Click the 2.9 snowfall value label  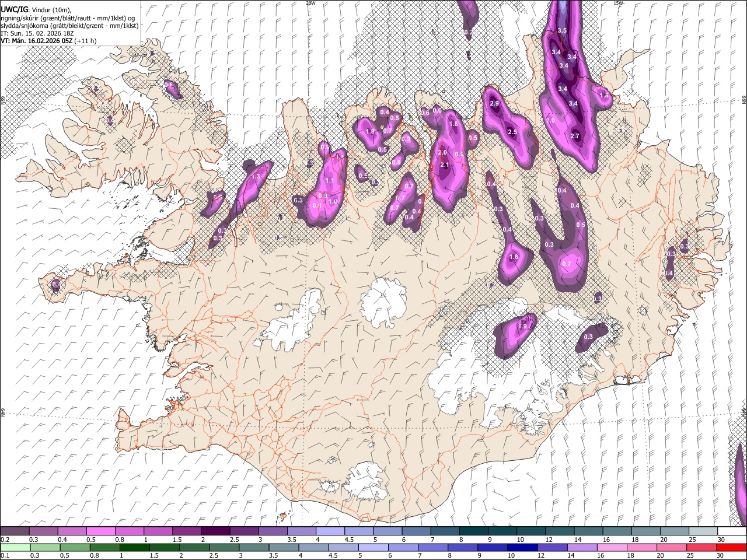(x=495, y=103)
